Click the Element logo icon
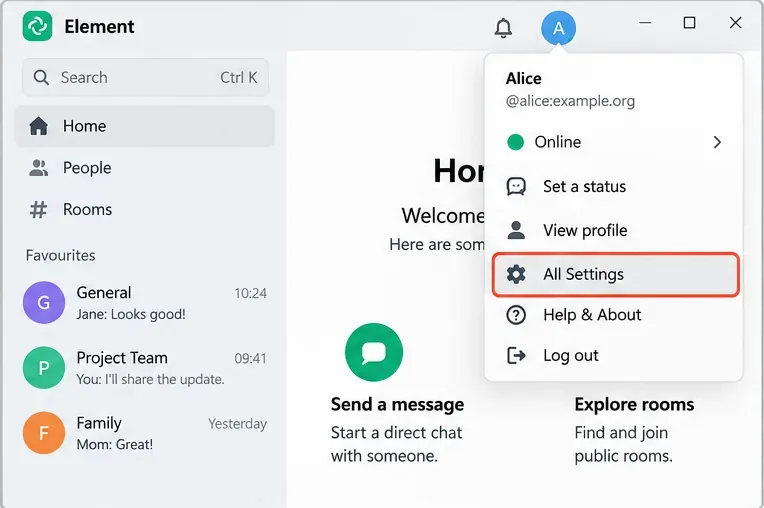The width and height of the screenshot is (764, 508). tap(37, 26)
